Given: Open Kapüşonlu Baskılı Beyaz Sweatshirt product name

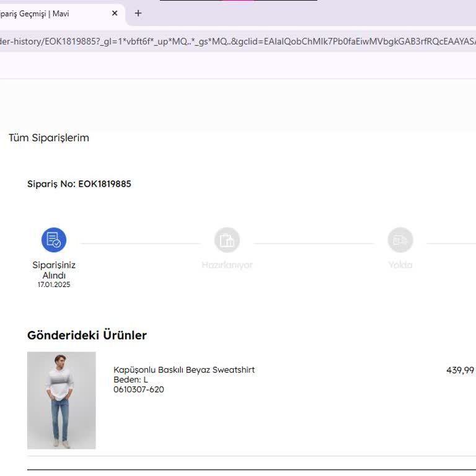Looking at the screenshot, I should point(184,370).
